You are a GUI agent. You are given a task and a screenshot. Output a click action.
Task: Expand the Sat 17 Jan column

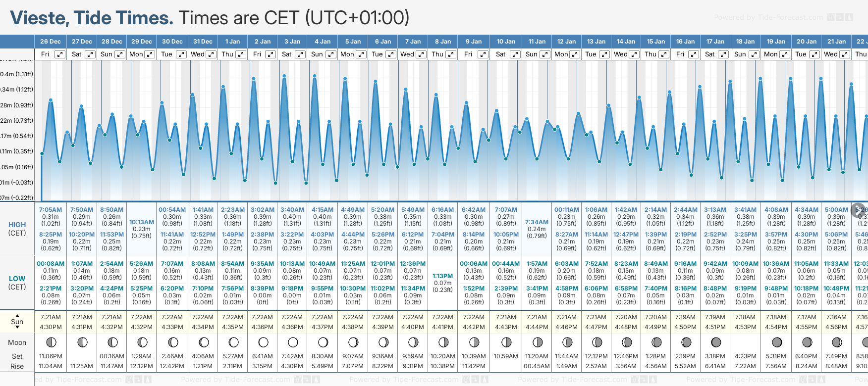pyautogui.click(x=723, y=54)
